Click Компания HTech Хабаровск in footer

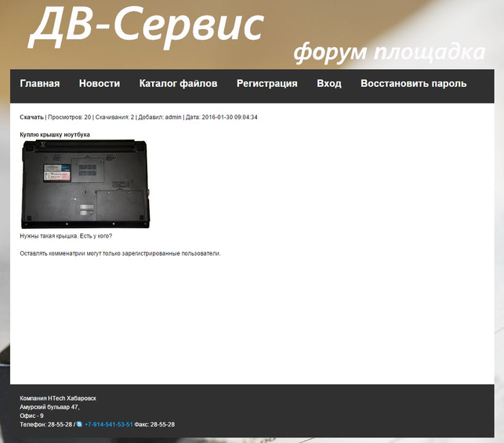point(58,398)
